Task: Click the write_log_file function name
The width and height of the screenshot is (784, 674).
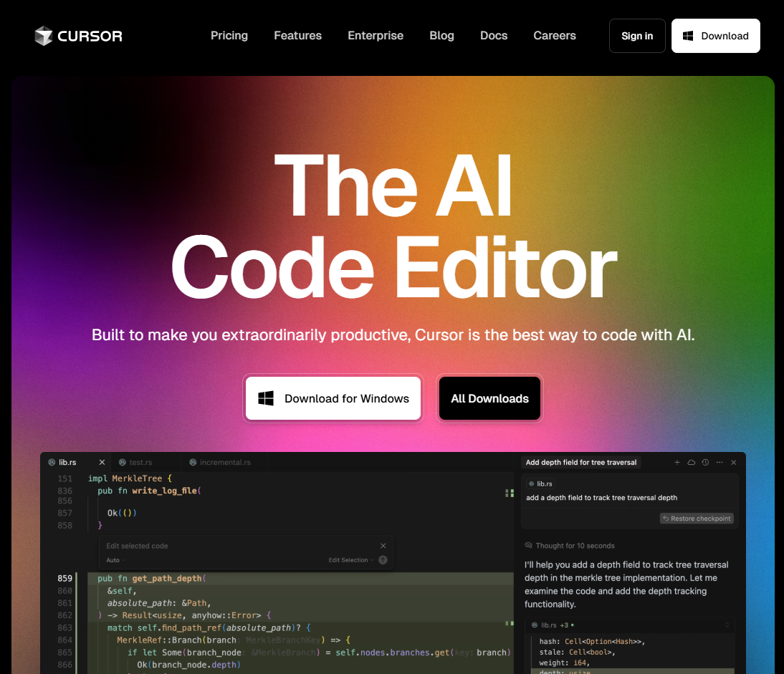Action: pos(165,491)
